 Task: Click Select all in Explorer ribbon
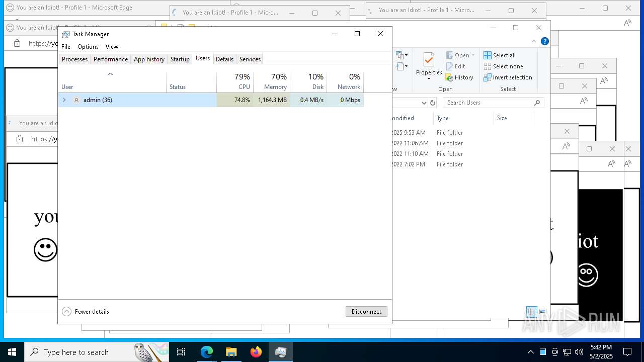coord(500,55)
